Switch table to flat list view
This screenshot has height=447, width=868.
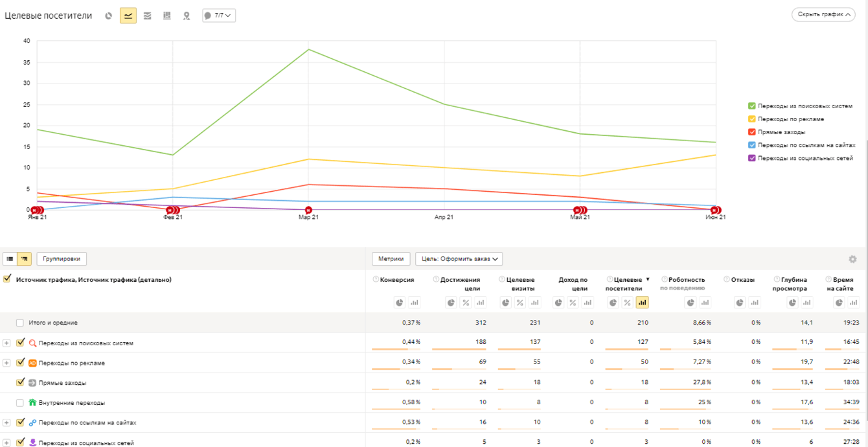[x=10, y=259]
